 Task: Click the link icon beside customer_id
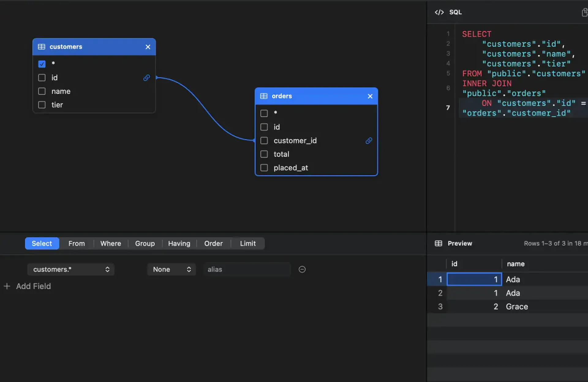pyautogui.click(x=369, y=141)
